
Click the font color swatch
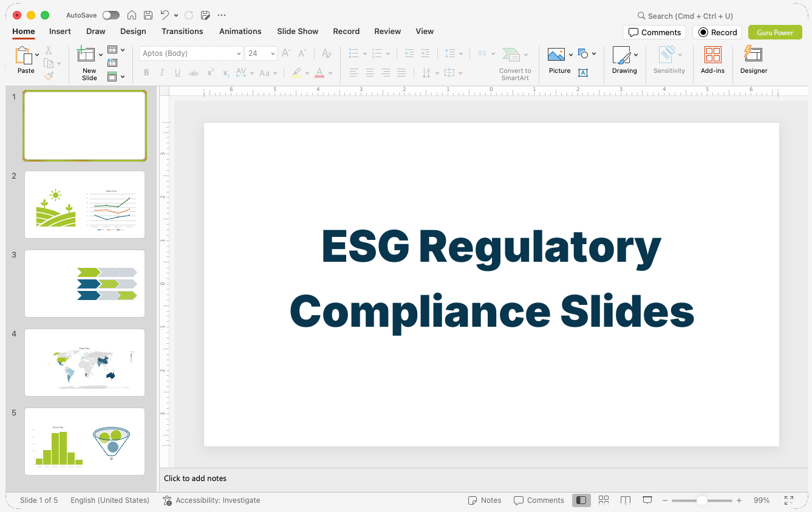(x=319, y=73)
